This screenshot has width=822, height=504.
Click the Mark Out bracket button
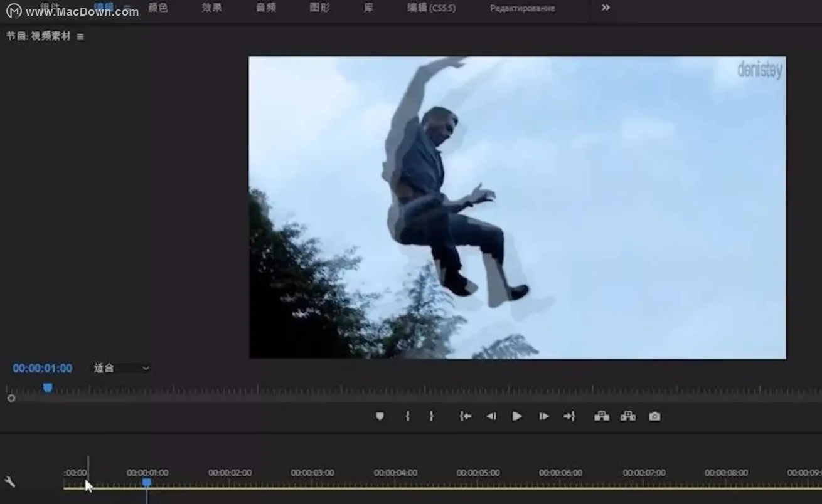coord(431,416)
